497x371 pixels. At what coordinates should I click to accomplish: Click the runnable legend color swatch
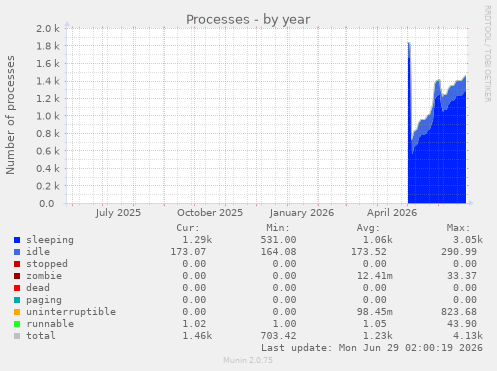click(x=17, y=324)
